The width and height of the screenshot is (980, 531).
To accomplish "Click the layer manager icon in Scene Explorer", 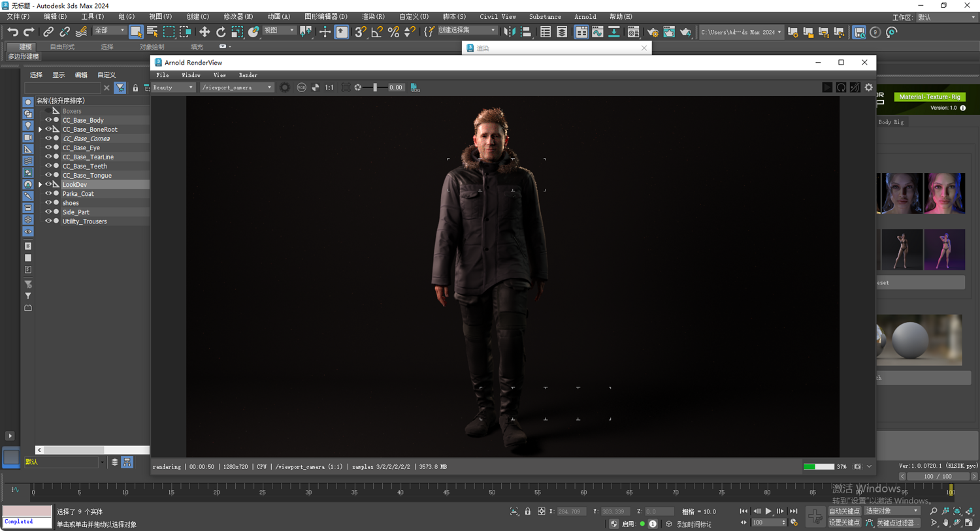I will point(115,462).
